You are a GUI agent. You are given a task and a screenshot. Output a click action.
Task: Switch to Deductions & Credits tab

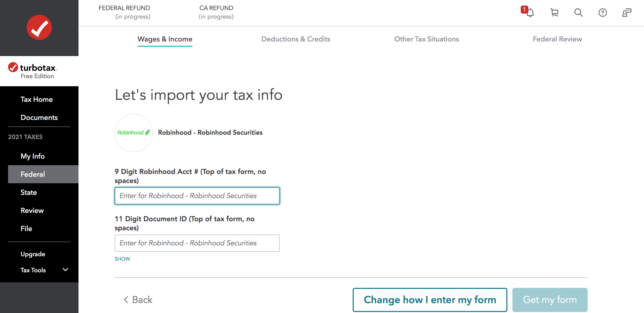pyautogui.click(x=296, y=39)
